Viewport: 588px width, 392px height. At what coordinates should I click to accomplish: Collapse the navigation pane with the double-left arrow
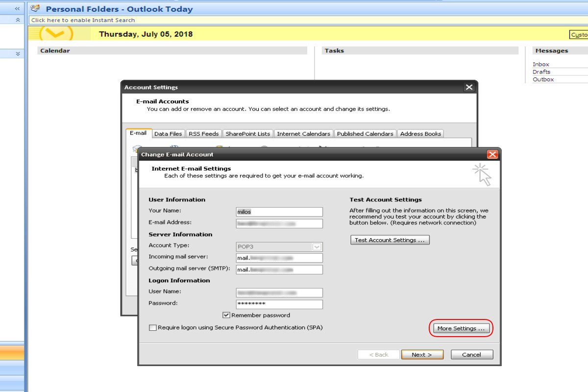[x=18, y=8]
